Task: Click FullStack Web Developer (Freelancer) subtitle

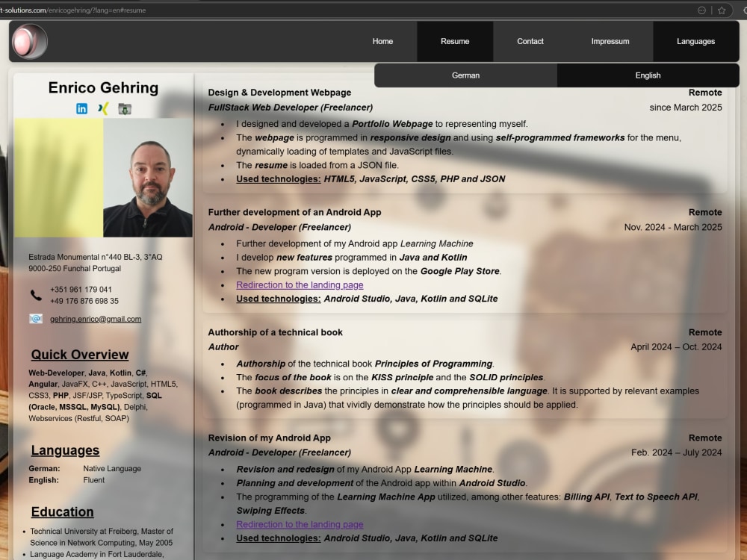Action: 291,108
